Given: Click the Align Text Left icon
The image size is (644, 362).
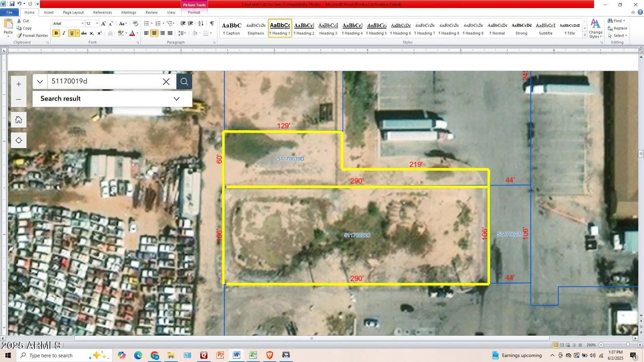Looking at the screenshot, I should [x=147, y=33].
